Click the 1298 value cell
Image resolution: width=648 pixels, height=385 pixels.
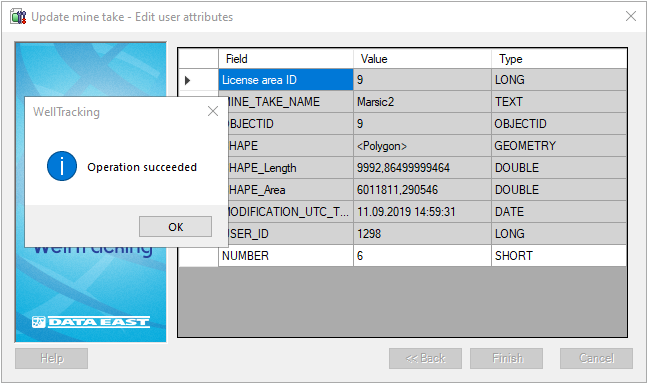pyautogui.click(x=422, y=234)
